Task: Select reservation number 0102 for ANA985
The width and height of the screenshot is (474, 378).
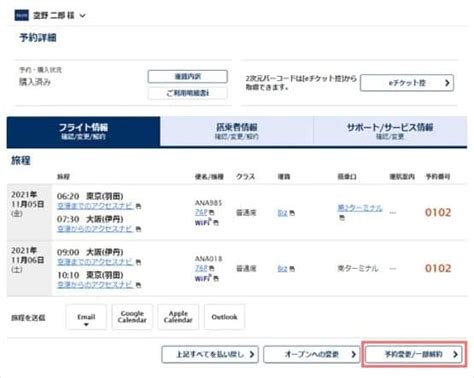Action: click(x=438, y=212)
